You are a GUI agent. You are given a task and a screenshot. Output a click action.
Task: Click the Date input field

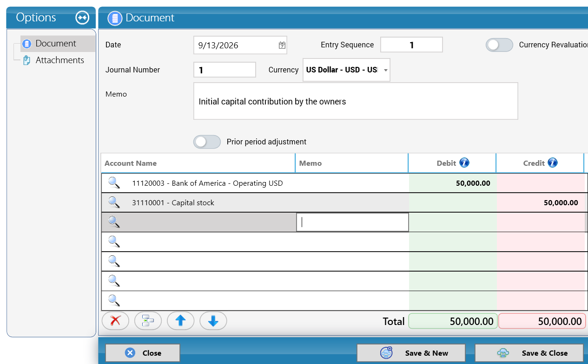240,45
